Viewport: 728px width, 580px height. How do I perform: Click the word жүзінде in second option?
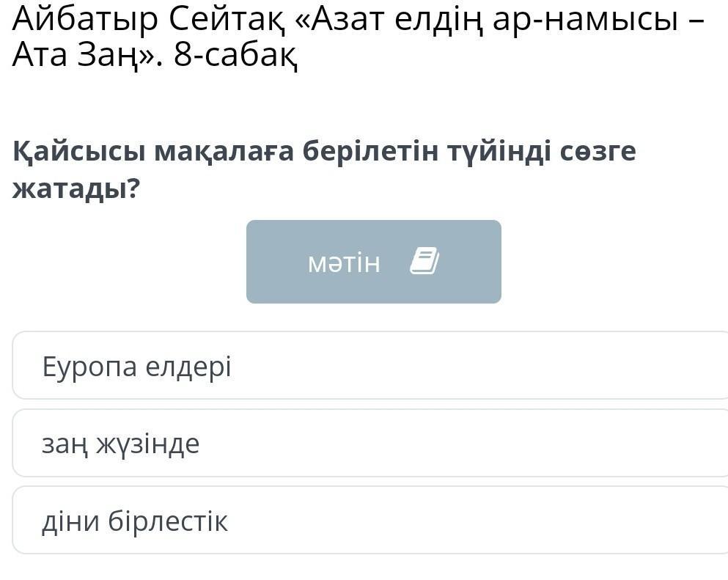(x=147, y=444)
